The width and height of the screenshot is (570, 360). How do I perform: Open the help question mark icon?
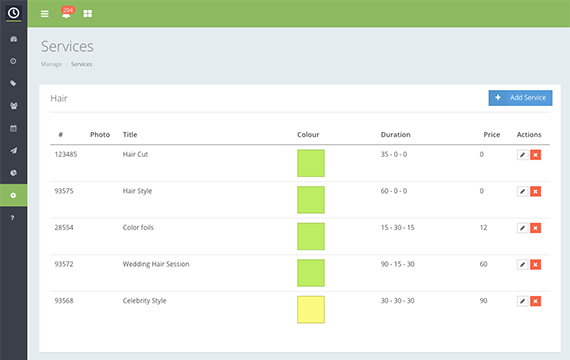pos(13,218)
